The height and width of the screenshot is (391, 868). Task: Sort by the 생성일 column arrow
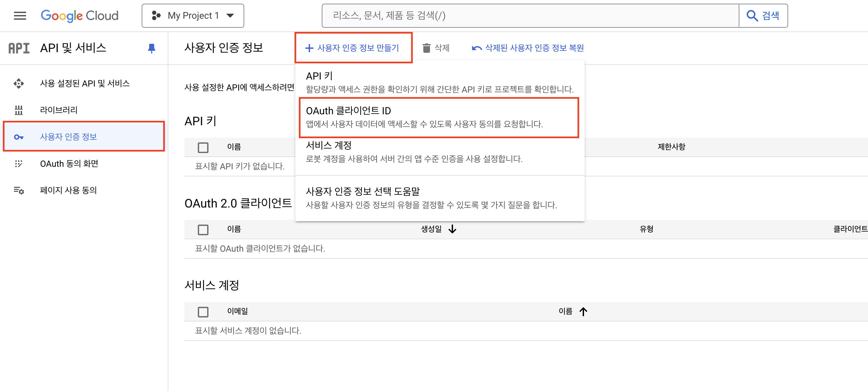[x=452, y=229]
